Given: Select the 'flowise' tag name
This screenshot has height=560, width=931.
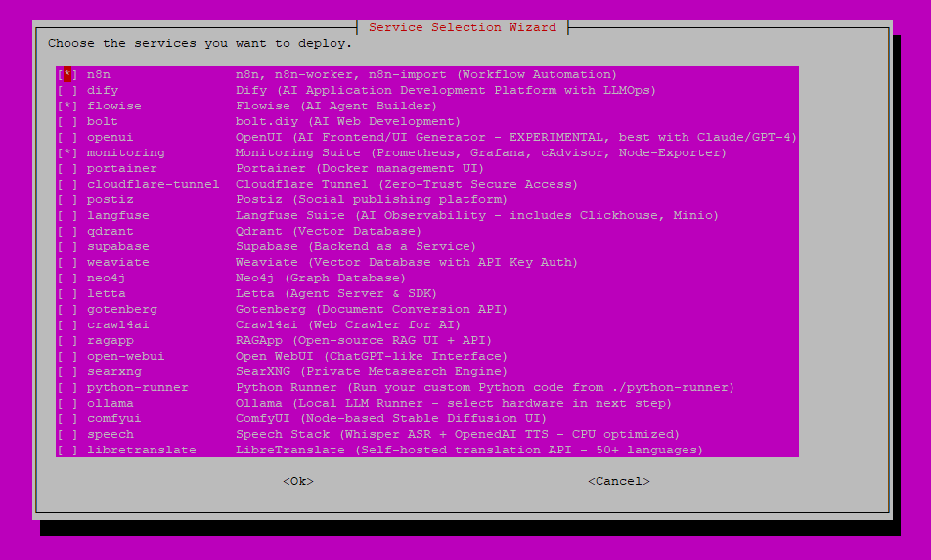Looking at the screenshot, I should point(114,107).
